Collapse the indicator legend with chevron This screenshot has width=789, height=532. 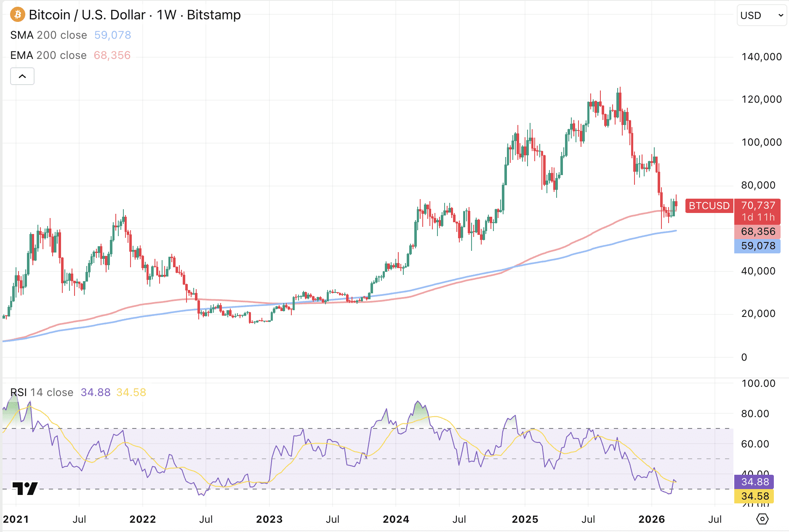(22, 76)
